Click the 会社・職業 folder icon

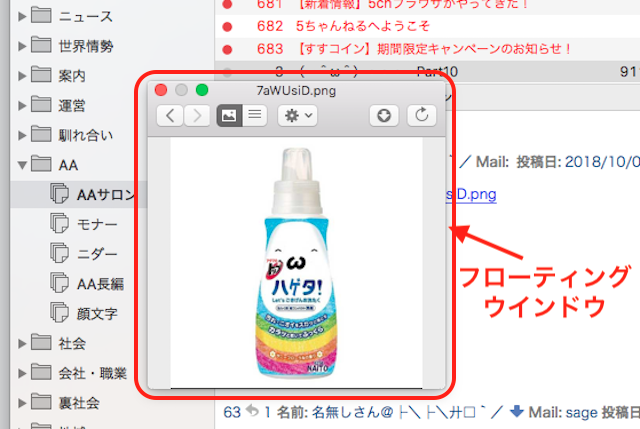click(x=41, y=372)
